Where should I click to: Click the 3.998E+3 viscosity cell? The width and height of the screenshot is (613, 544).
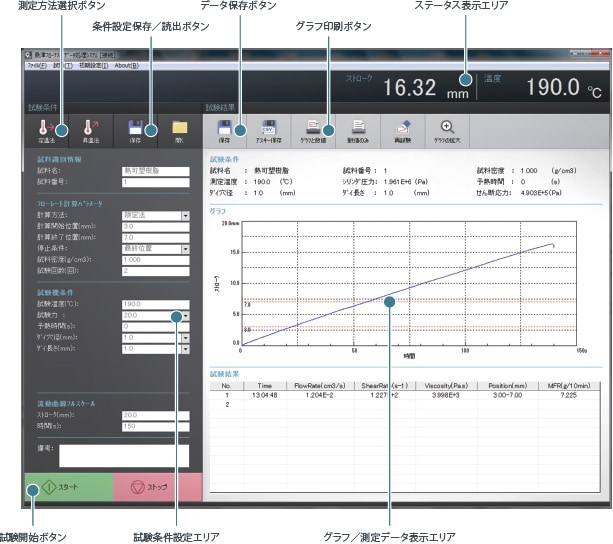(446, 395)
